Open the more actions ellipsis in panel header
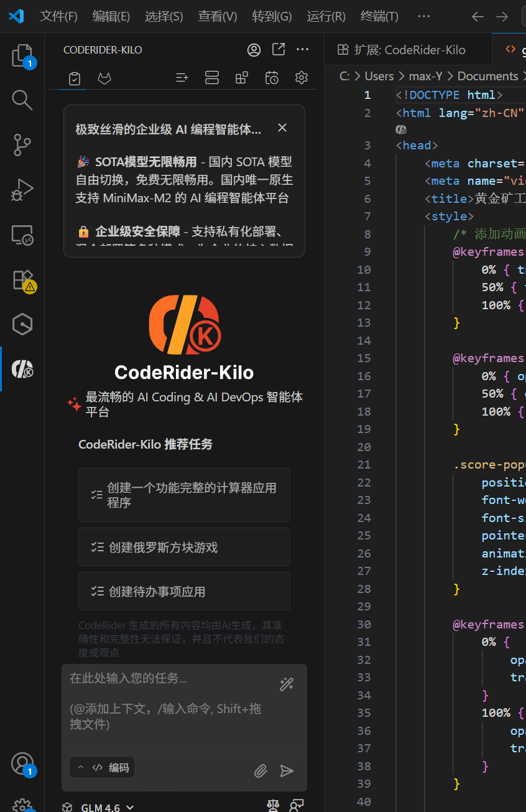Viewport: 526px width, 812px height. click(302, 49)
